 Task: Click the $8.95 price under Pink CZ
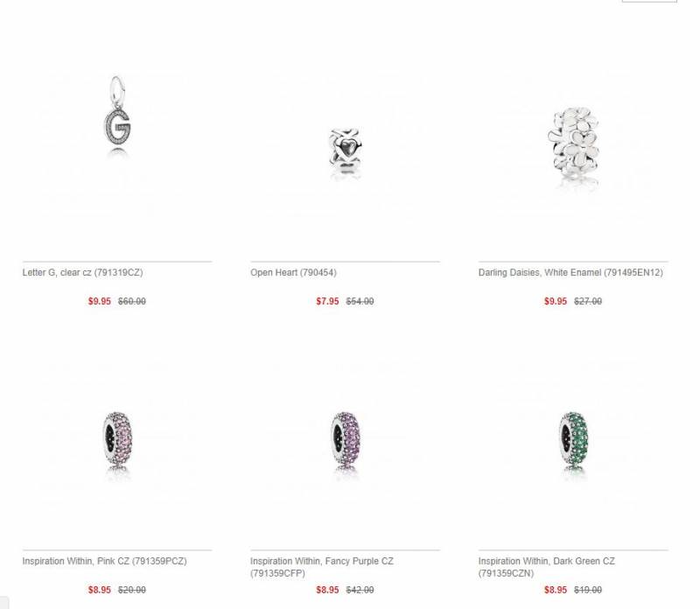(99, 590)
